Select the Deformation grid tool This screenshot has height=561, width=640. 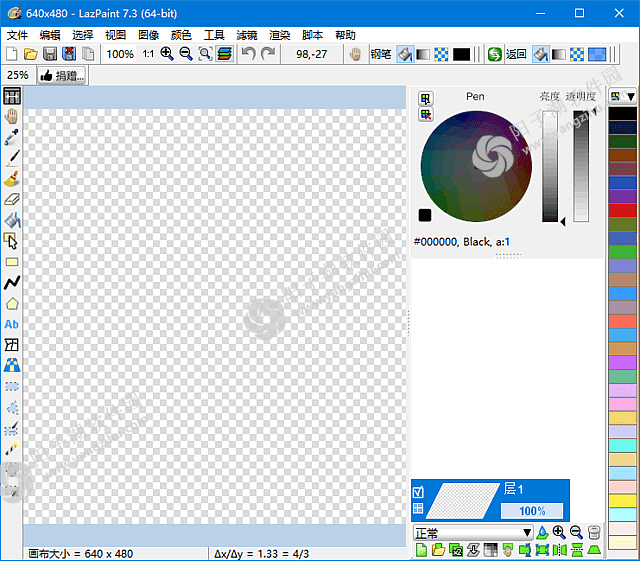pyautogui.click(x=12, y=345)
